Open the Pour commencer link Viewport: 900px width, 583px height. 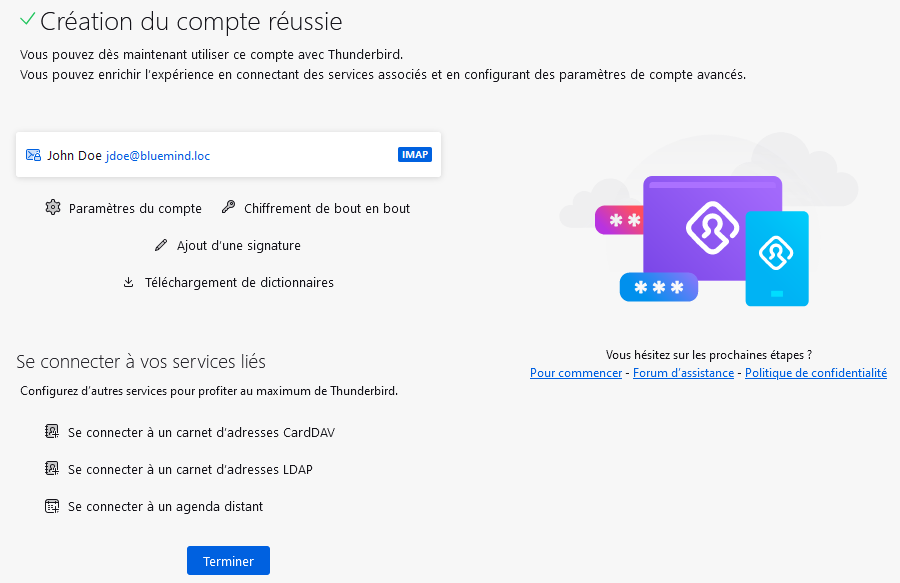coord(576,373)
